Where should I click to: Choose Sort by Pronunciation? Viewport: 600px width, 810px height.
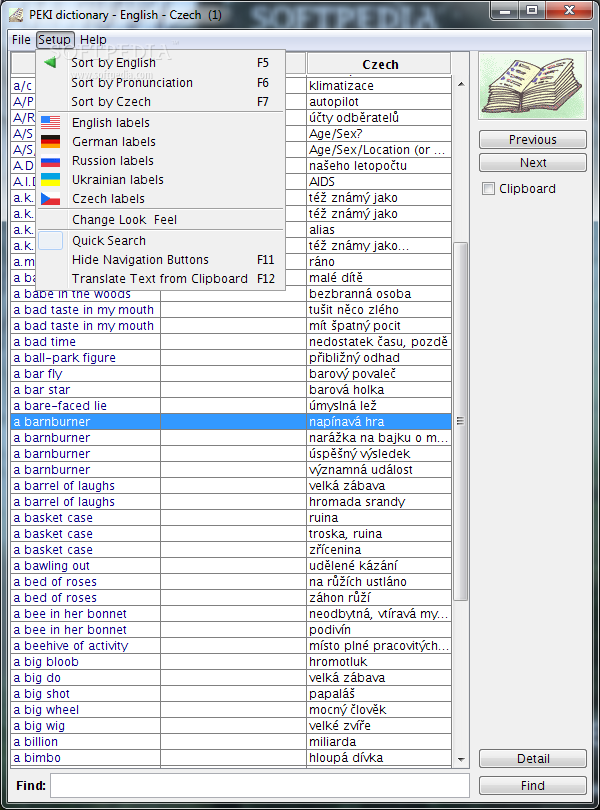tap(161, 83)
